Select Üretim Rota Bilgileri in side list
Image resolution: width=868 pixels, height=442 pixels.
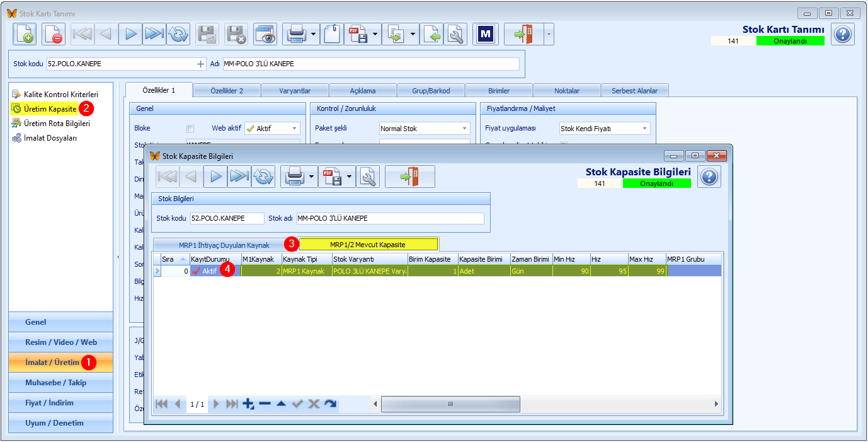click(x=57, y=124)
